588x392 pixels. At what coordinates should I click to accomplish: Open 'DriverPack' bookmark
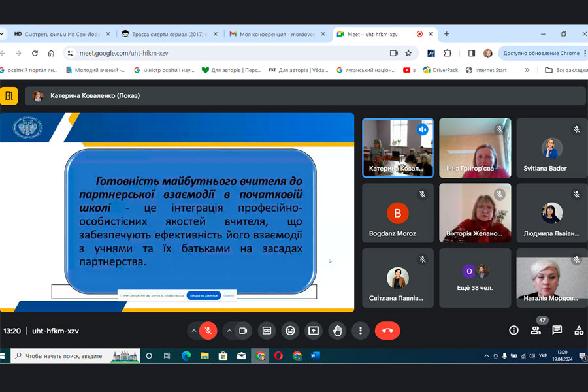(x=440, y=70)
